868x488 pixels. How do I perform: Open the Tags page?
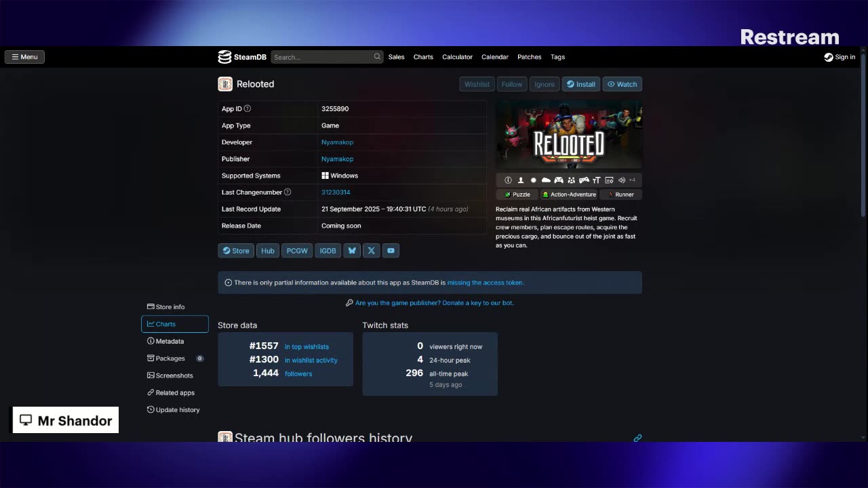[x=557, y=57]
